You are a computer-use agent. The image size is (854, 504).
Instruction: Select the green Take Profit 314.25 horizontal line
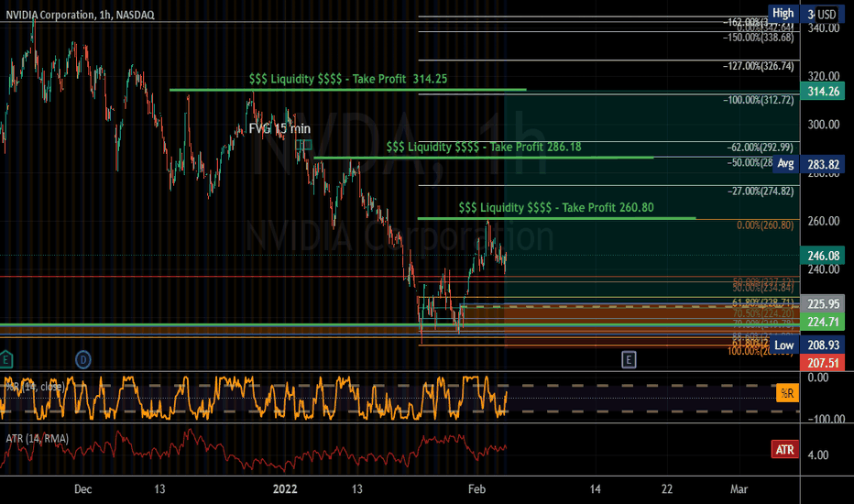[x=347, y=90]
